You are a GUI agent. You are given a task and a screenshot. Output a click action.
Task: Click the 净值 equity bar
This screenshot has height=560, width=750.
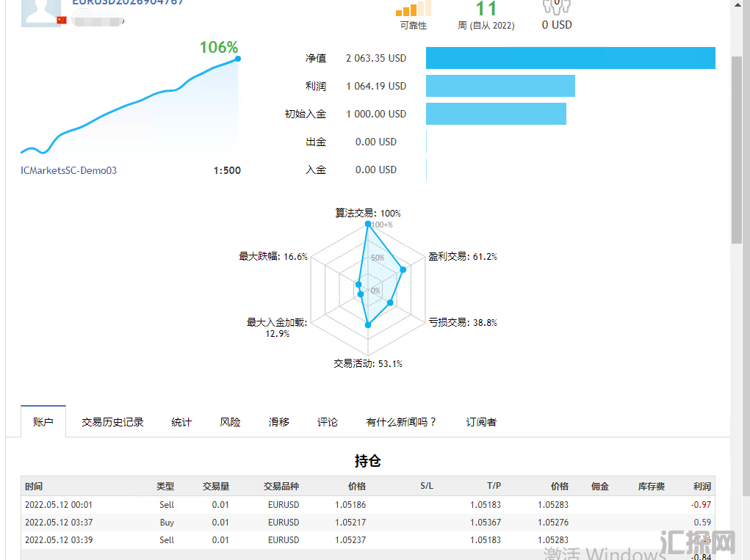tap(570, 58)
